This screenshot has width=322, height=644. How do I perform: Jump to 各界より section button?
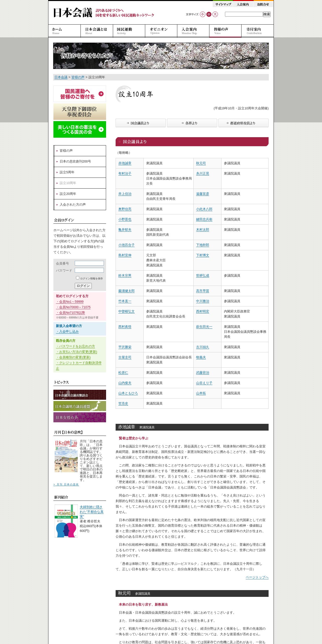(x=192, y=123)
